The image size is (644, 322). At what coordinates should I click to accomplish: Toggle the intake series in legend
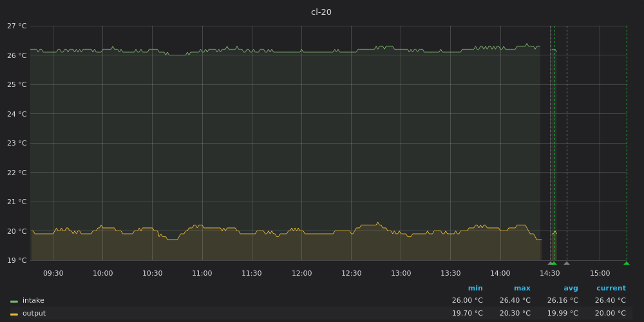(33, 301)
